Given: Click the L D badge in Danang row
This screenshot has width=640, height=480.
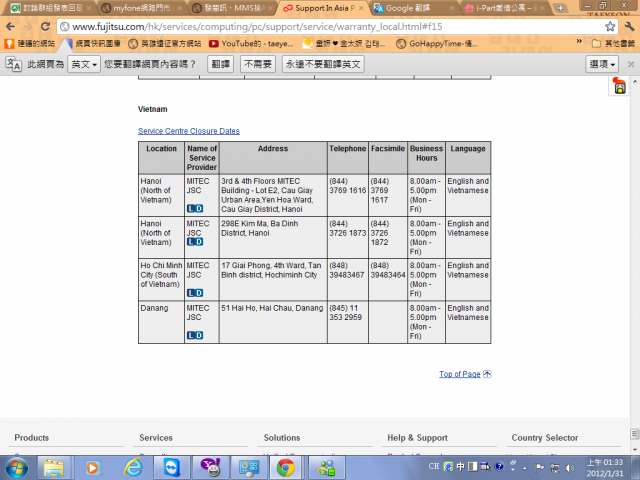Looking at the screenshot, I should [195, 336].
